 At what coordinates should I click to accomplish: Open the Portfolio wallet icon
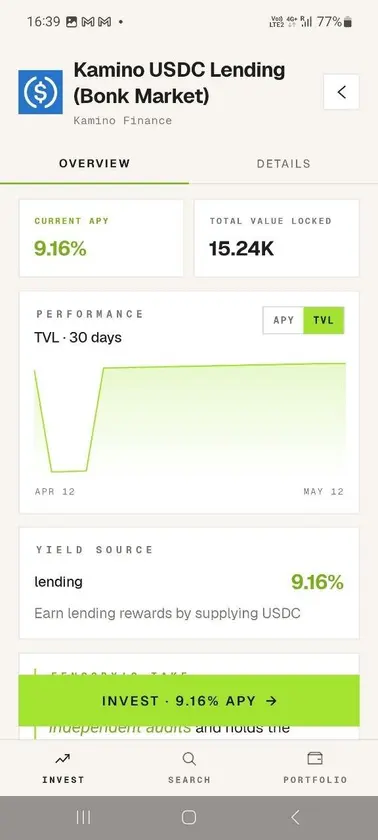tap(315, 758)
